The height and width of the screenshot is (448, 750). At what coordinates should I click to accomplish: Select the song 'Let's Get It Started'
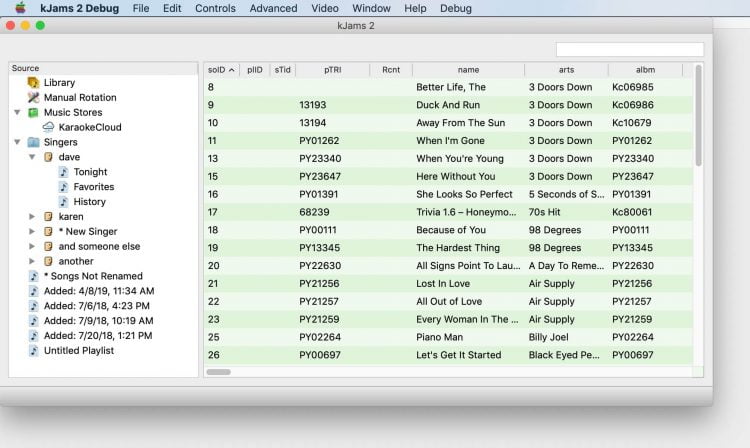pyautogui.click(x=458, y=355)
